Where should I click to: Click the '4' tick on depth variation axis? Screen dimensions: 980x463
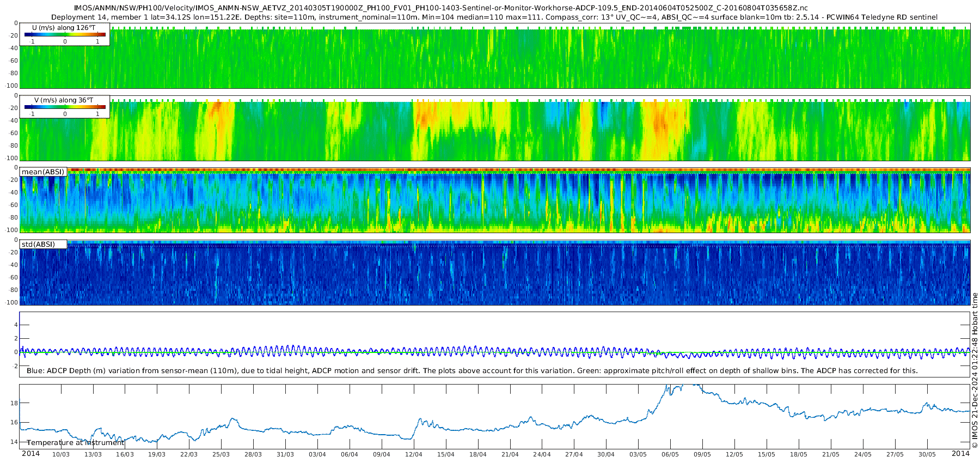16,325
